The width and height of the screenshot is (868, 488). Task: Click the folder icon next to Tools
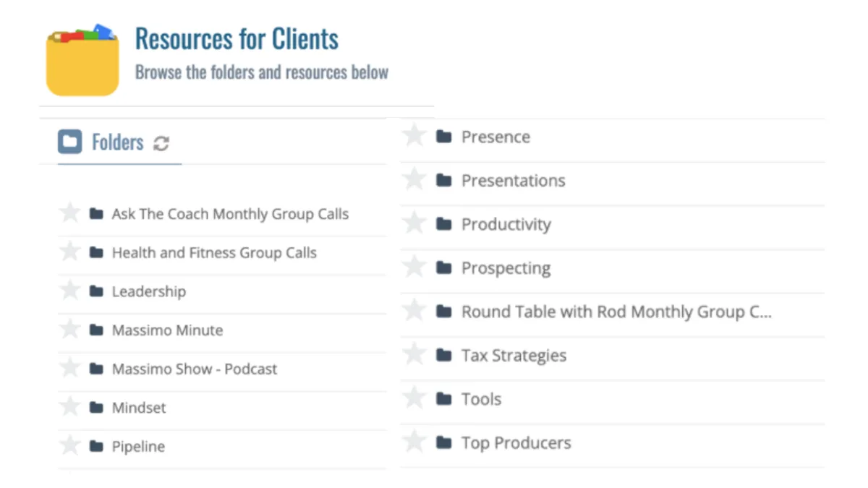tap(444, 399)
